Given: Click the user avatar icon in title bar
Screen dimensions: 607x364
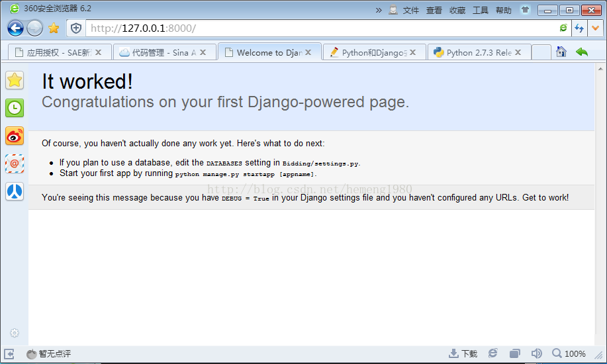Looking at the screenshot, I should 393,10.
